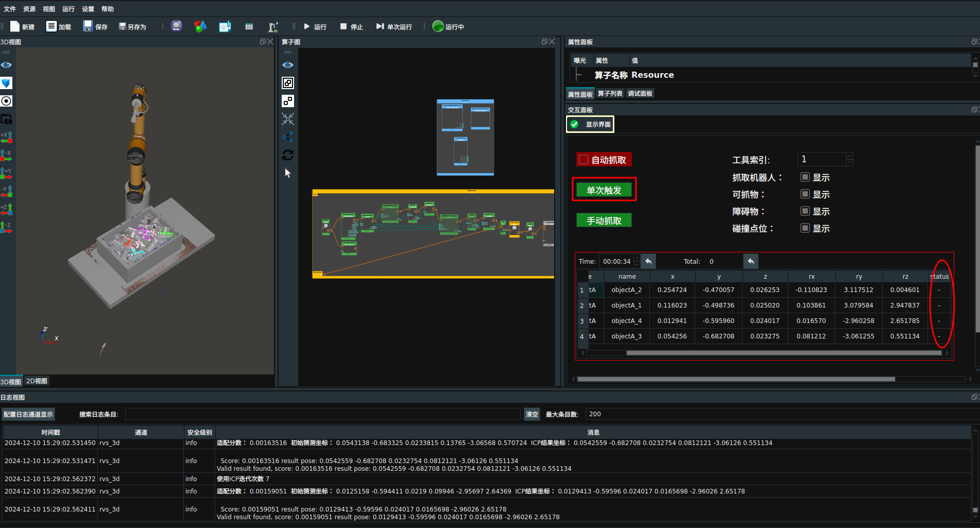This screenshot has height=528, width=980.
Task: Take a 3D view screenshot with camera icon
Action: point(6,119)
